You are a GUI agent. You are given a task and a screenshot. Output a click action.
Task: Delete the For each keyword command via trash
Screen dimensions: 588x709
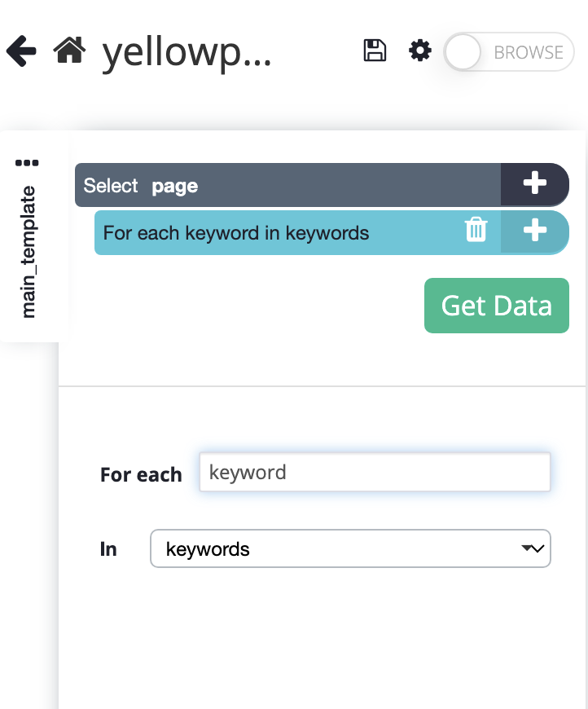pyautogui.click(x=476, y=230)
